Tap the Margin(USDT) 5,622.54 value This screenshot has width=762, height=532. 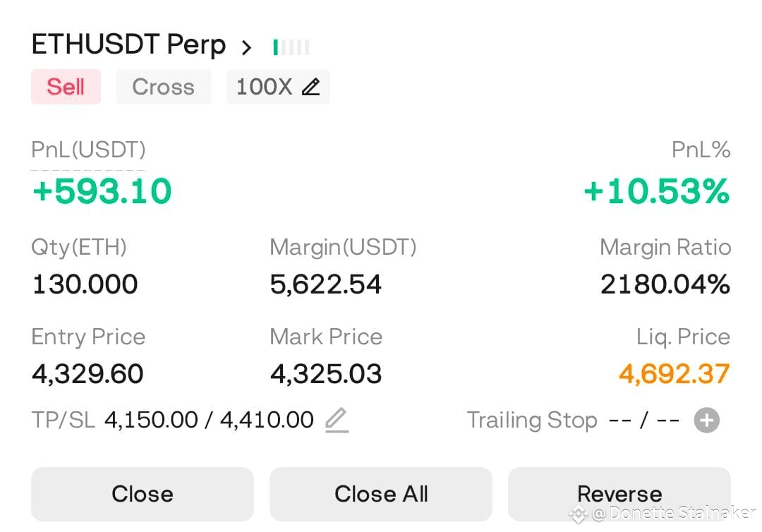(x=326, y=284)
